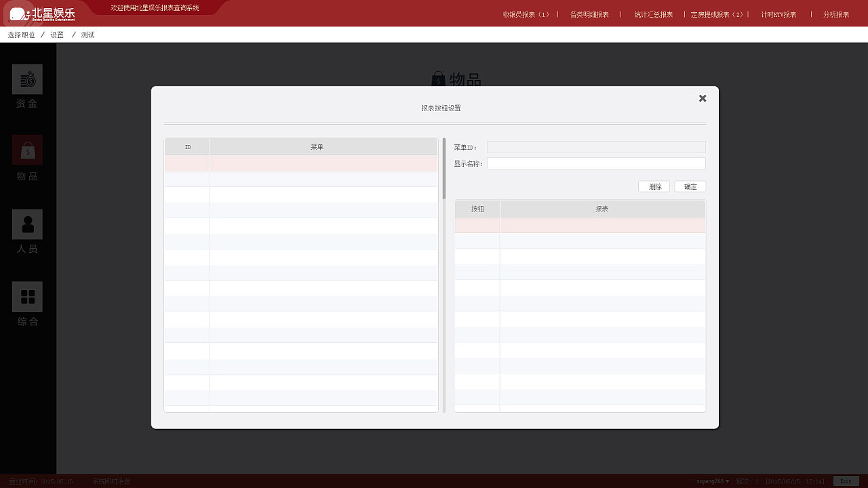Go to 测试 in the breadcrumb
The image size is (868, 488).
point(87,35)
